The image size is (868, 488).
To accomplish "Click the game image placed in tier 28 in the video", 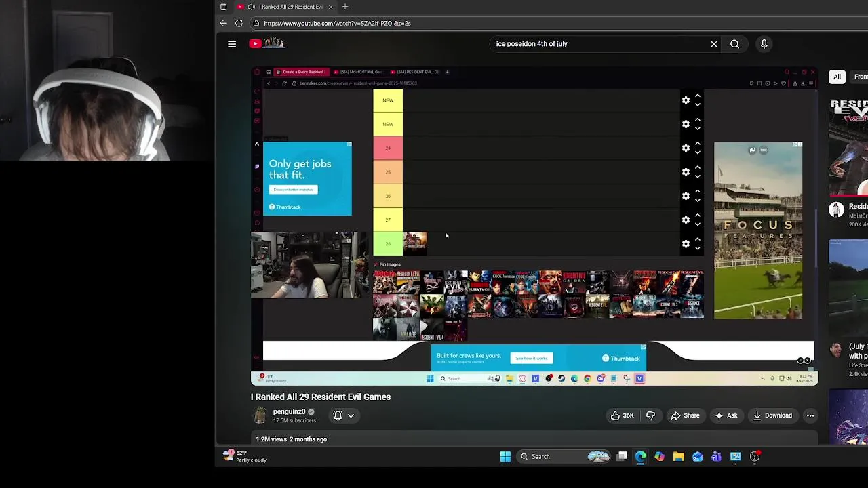I will [x=415, y=244].
